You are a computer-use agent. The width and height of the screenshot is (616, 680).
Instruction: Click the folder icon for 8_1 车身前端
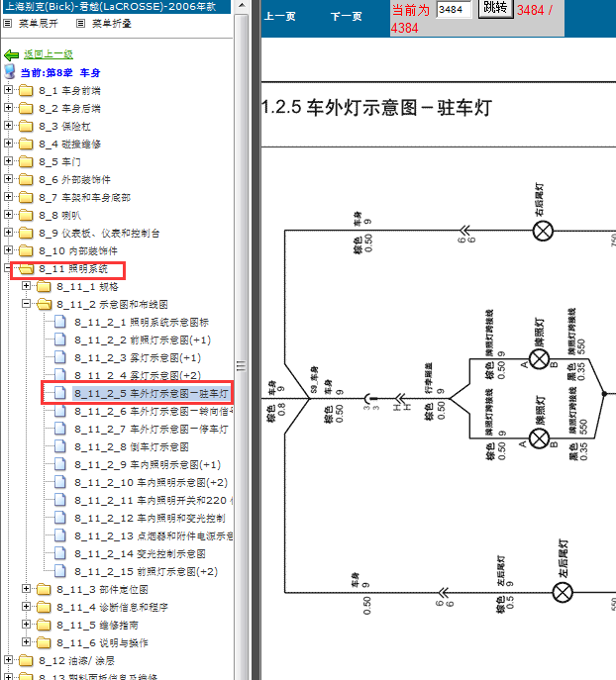[x=26, y=91]
